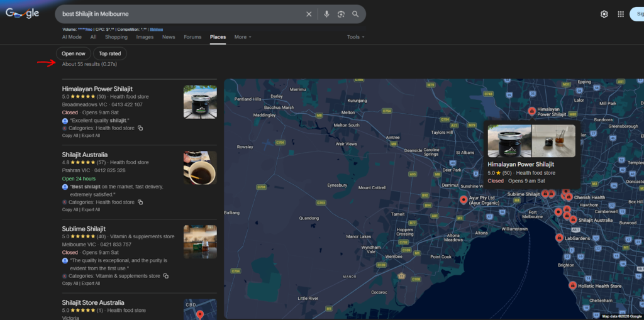Click inside the search box text

(x=96, y=14)
